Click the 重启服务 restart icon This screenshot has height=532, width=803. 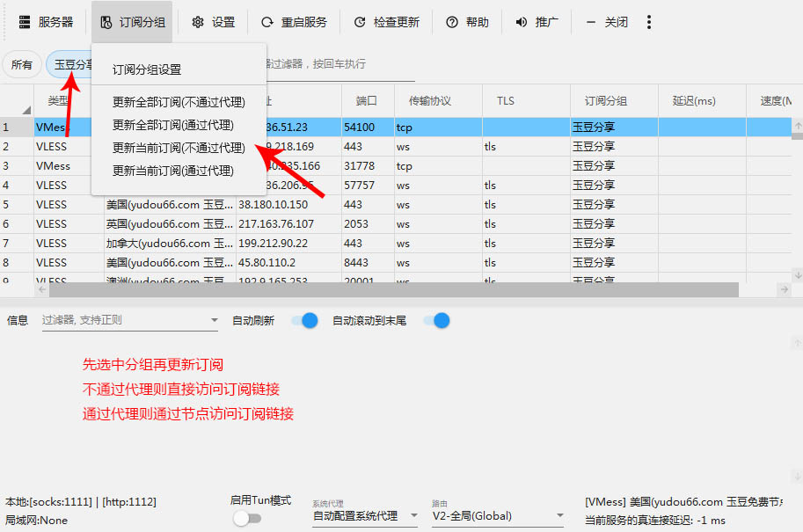click(x=266, y=22)
